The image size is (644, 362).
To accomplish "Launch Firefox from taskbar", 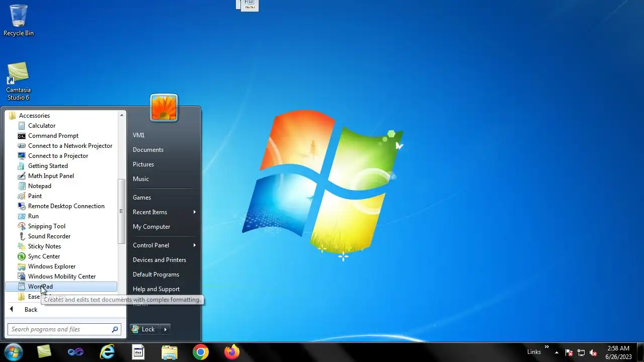I will coord(232,352).
